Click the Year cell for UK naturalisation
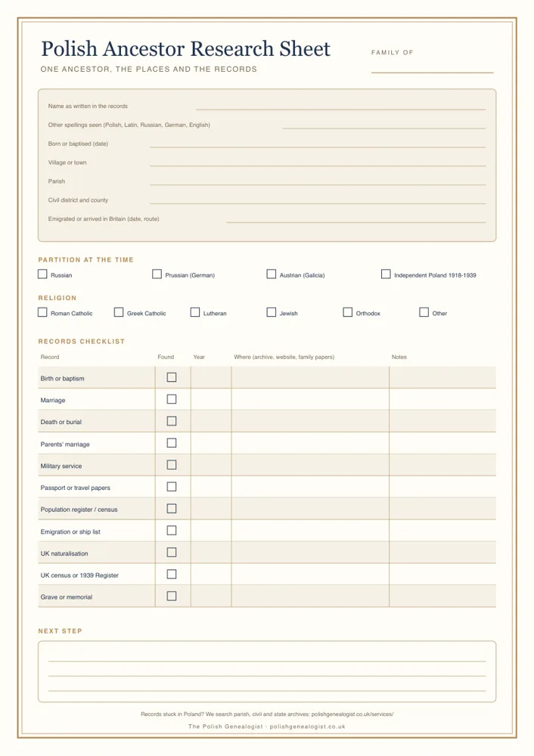This screenshot has height=756, width=534. [211, 553]
